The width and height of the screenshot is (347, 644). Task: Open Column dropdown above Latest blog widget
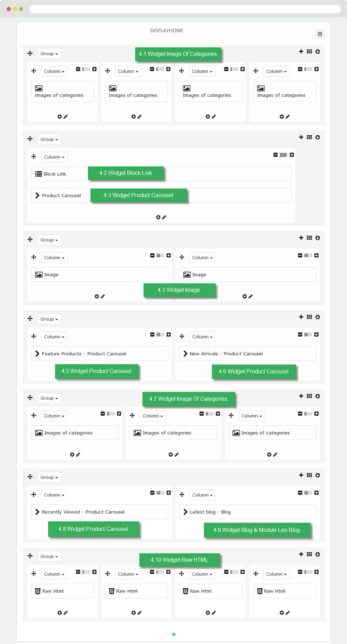click(202, 495)
